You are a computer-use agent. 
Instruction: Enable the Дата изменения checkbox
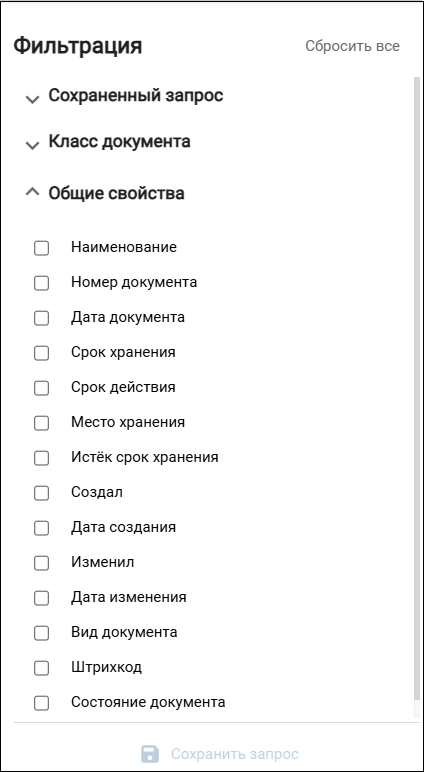[x=41, y=598]
